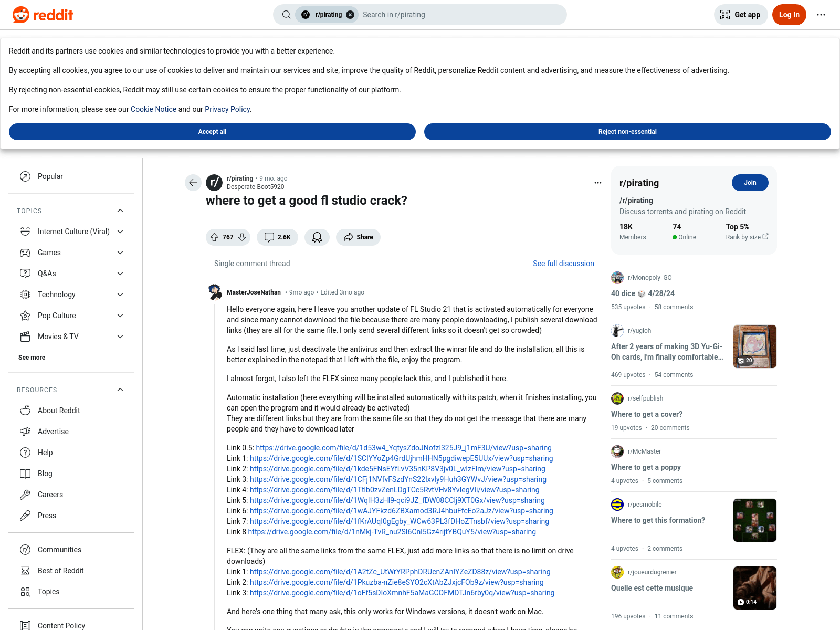Accept all cookies
The height and width of the screenshot is (630, 840).
[212, 132]
